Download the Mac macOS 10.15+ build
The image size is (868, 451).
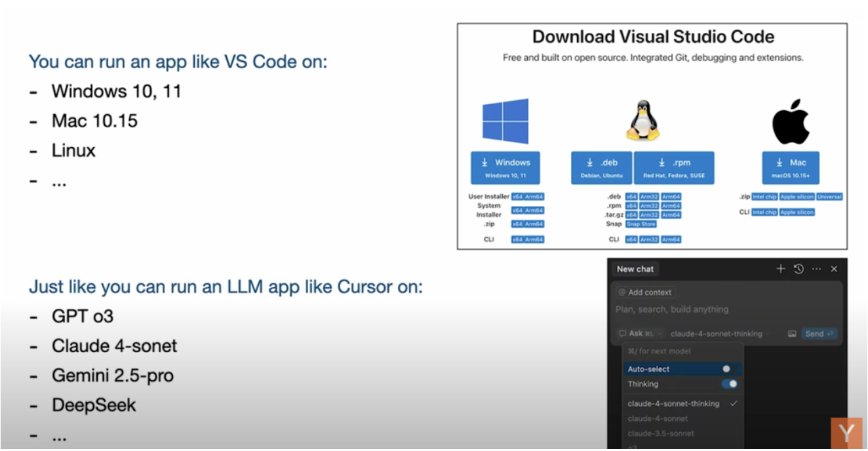coord(790,168)
